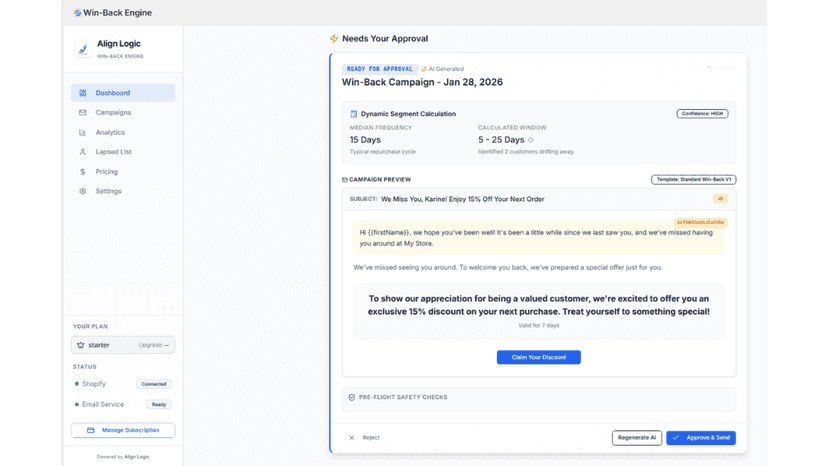Click the lightning bolt Needs Approval icon
The width and height of the screenshot is (828, 466).
point(334,39)
